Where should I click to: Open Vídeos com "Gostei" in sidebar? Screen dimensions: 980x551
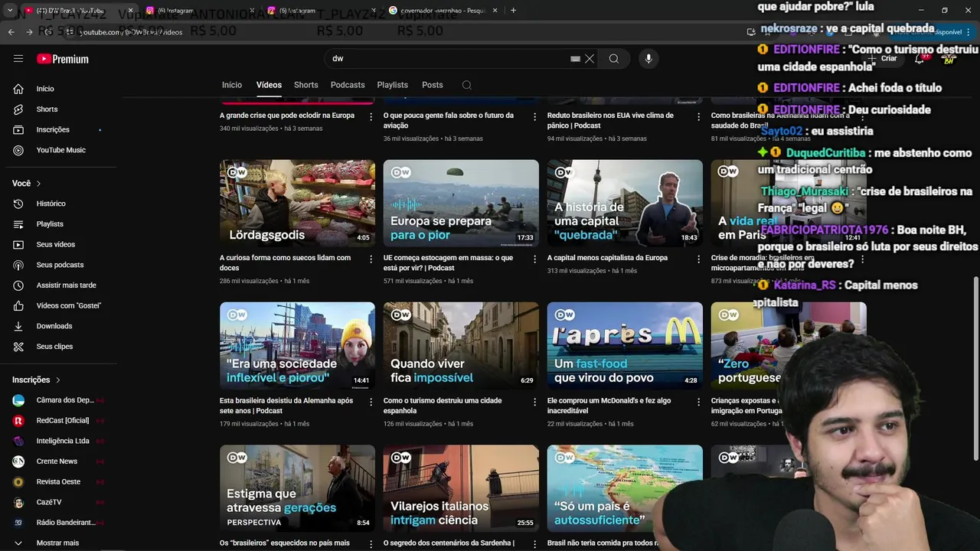[68, 306]
